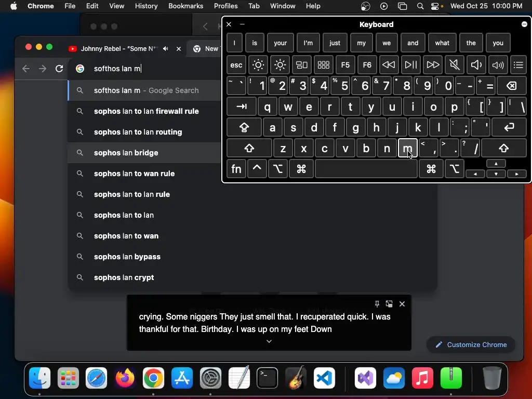The image size is (532, 399).
Task: Open Visual Studio Code from Dock
Action: pos(324,378)
